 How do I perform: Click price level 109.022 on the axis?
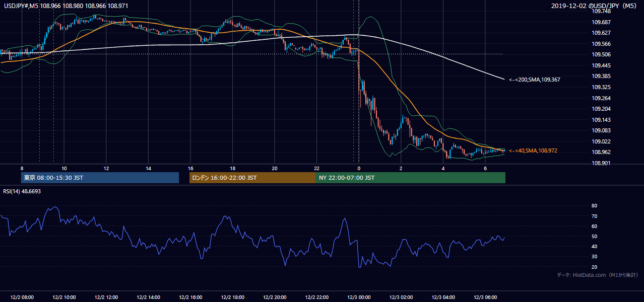click(x=601, y=141)
